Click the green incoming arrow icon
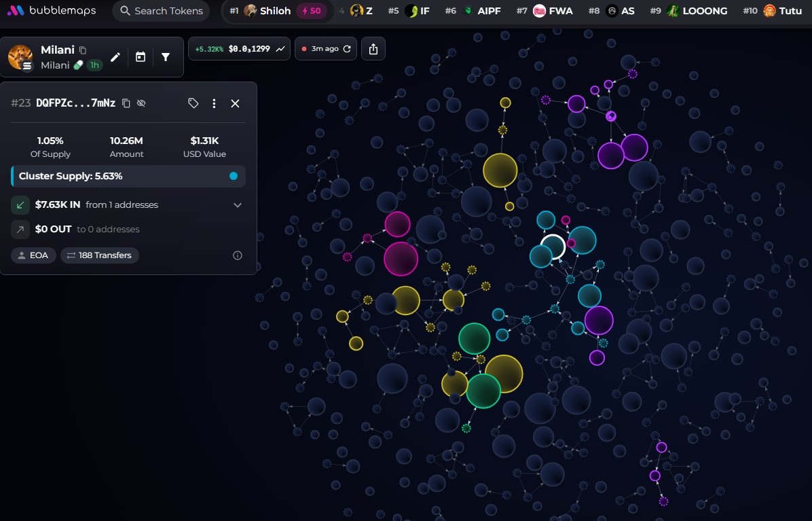The image size is (812, 521). 20,205
